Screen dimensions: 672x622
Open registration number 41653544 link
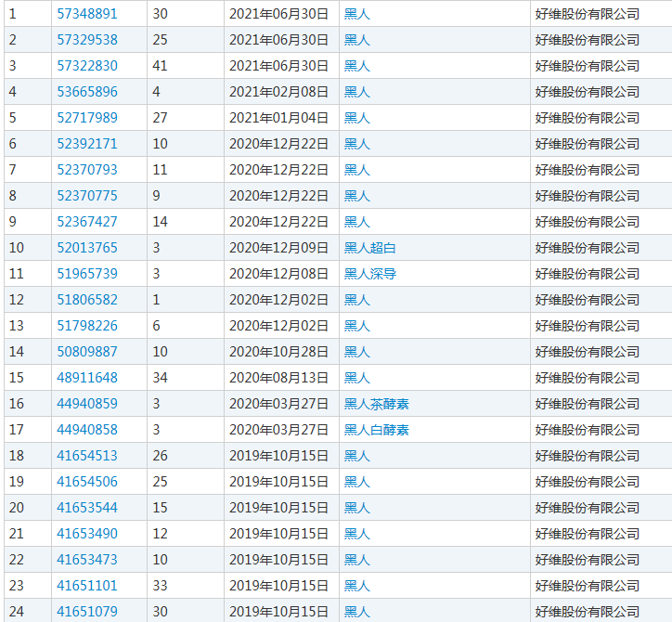87,508
